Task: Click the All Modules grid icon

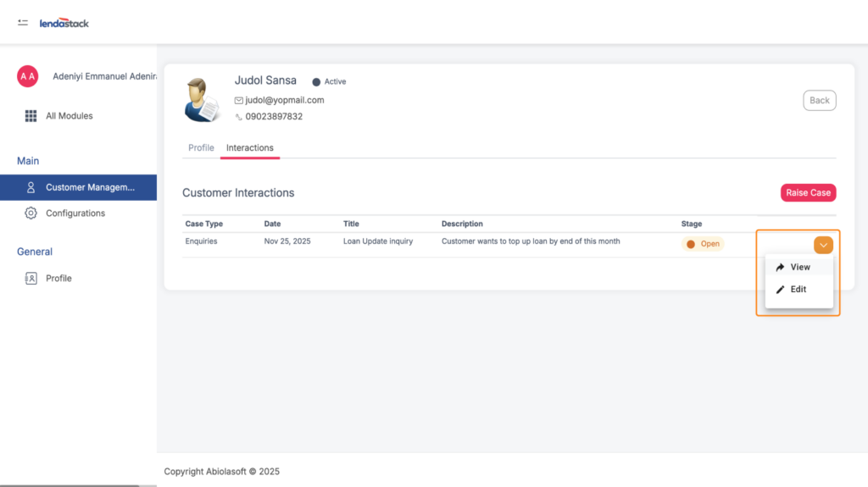Action: pyautogui.click(x=31, y=116)
